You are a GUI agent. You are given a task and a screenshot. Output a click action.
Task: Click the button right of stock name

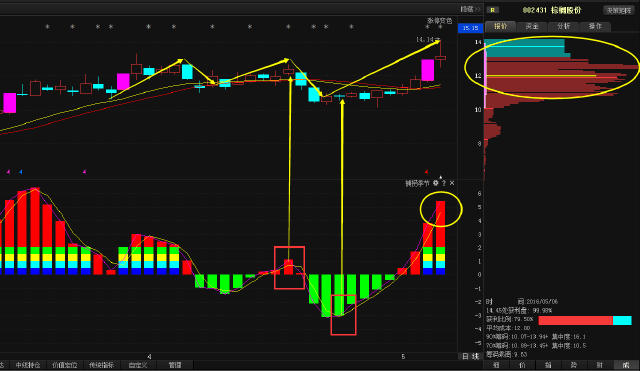(x=619, y=10)
